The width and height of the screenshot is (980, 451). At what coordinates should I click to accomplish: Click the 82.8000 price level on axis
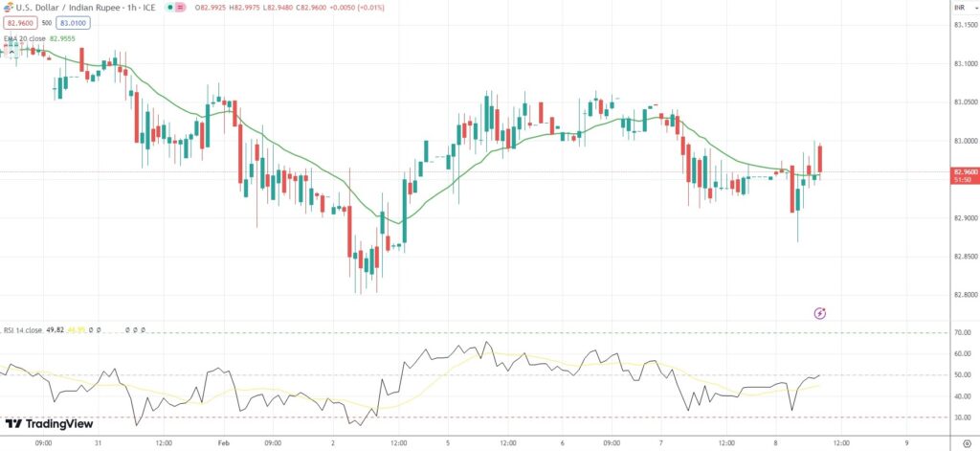(x=964, y=295)
